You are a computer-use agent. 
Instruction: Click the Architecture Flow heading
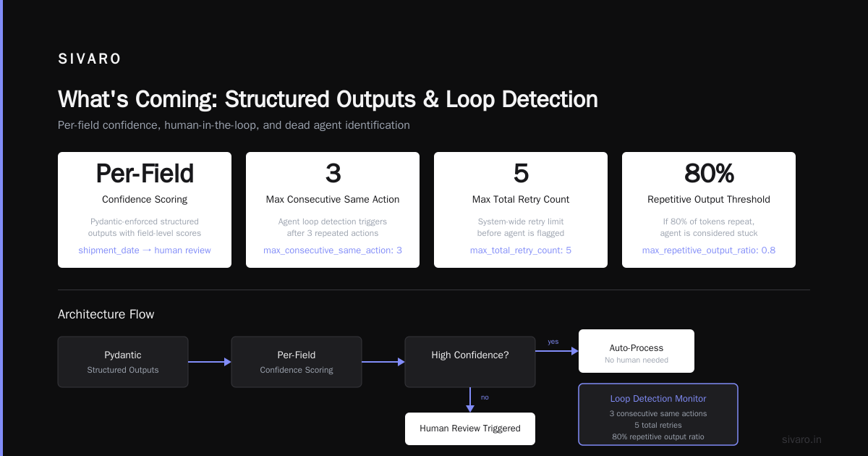tap(106, 314)
